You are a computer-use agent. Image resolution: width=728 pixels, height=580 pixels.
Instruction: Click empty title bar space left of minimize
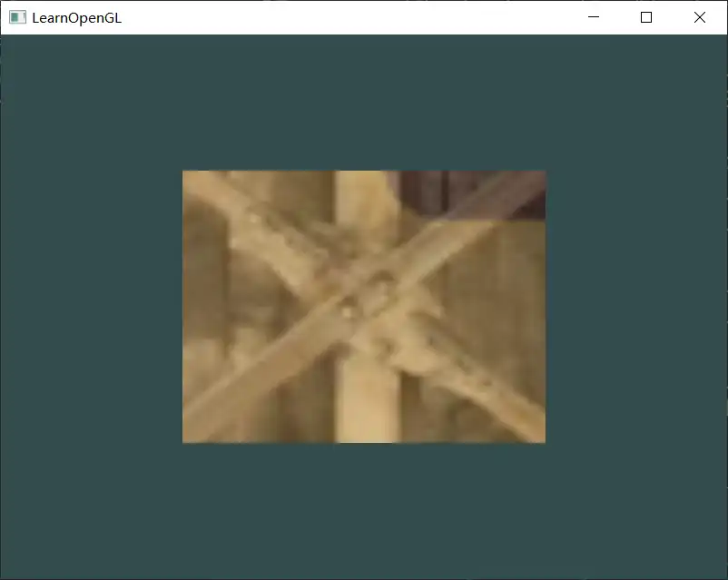tap(363, 17)
